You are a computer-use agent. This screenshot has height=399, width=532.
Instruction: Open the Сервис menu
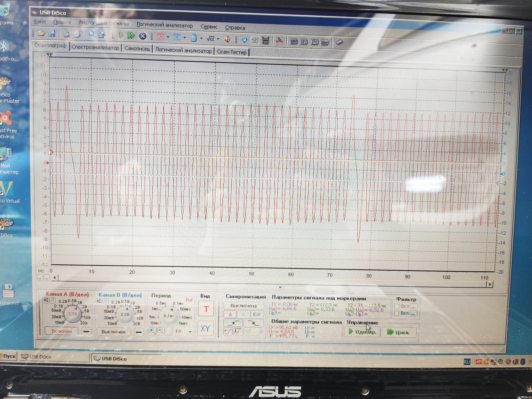pyautogui.click(x=209, y=27)
